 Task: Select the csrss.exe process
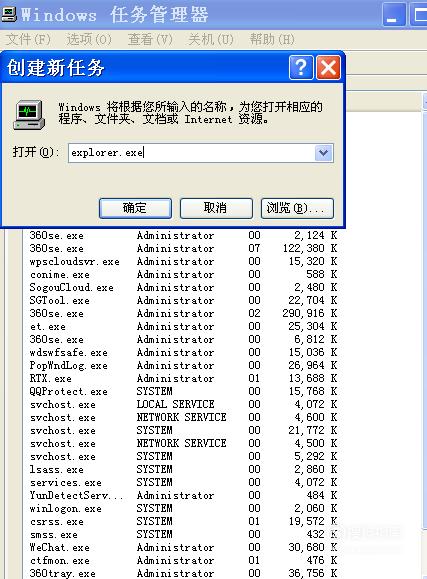point(183,522)
